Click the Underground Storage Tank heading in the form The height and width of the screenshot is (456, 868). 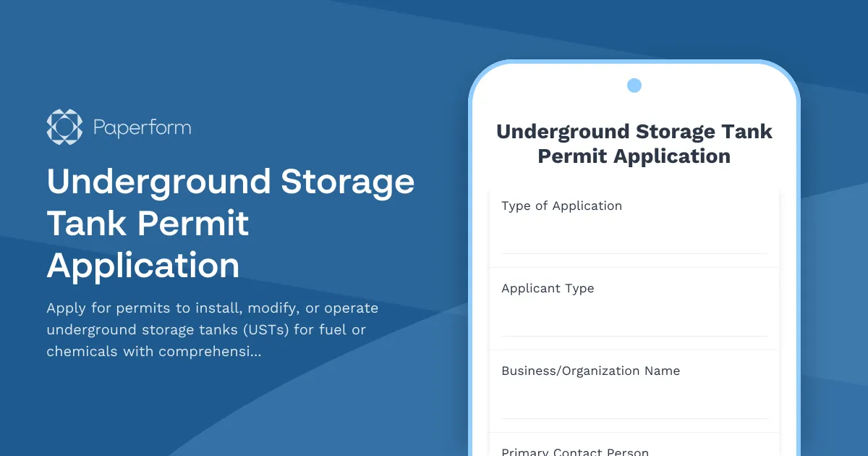pyautogui.click(x=634, y=143)
